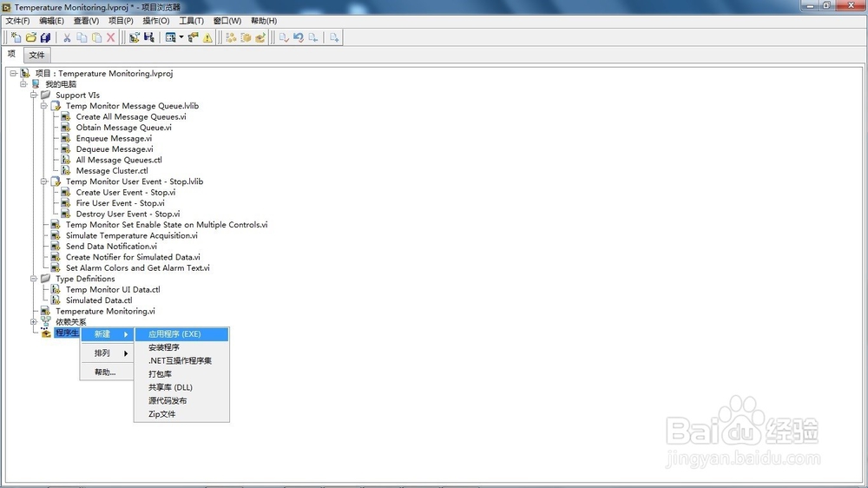Click the resolve conflicts icon
Screen dimensions: 868x488
tap(193, 37)
